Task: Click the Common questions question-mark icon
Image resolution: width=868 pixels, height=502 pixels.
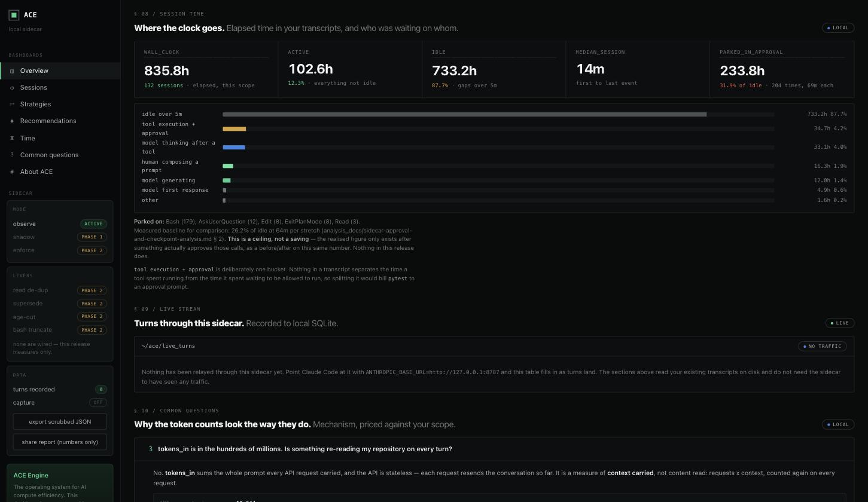Action: pos(12,155)
